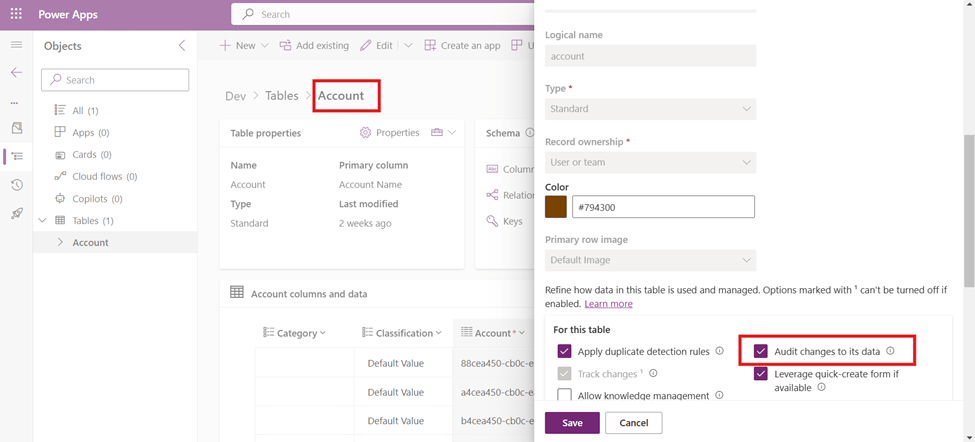Collapse the Objects panel with chevron icon
Screen dimensions: 975x442
[181, 46]
